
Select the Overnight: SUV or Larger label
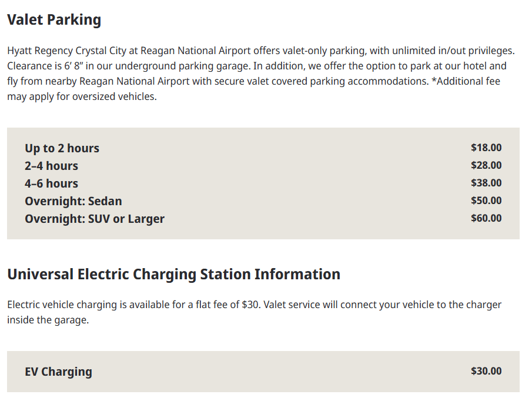(x=95, y=219)
